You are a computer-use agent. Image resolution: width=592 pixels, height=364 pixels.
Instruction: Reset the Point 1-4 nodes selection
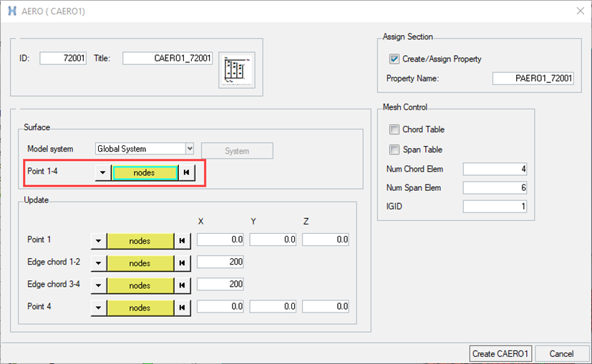pyautogui.click(x=186, y=172)
